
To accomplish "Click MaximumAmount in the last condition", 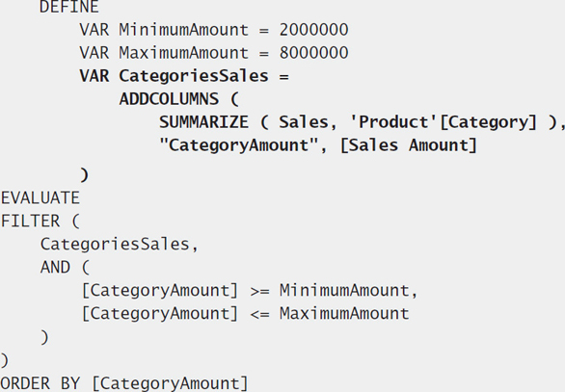I will [x=344, y=313].
